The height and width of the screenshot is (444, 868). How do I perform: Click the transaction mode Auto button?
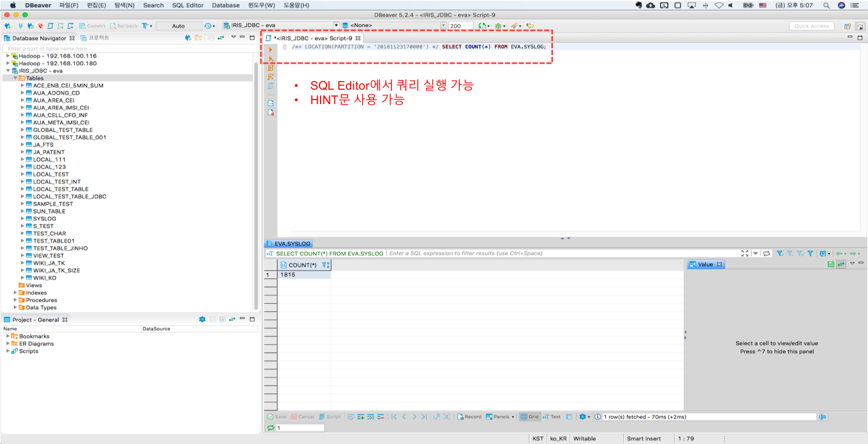[x=178, y=26]
